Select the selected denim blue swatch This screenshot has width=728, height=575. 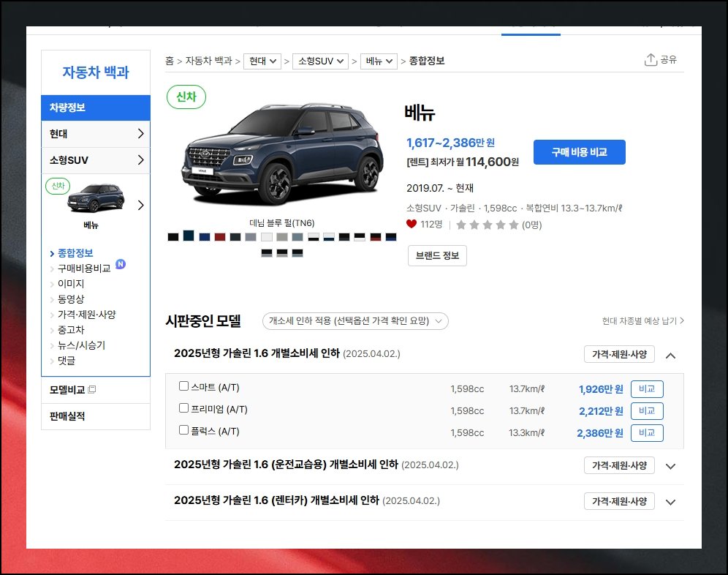coord(189,236)
